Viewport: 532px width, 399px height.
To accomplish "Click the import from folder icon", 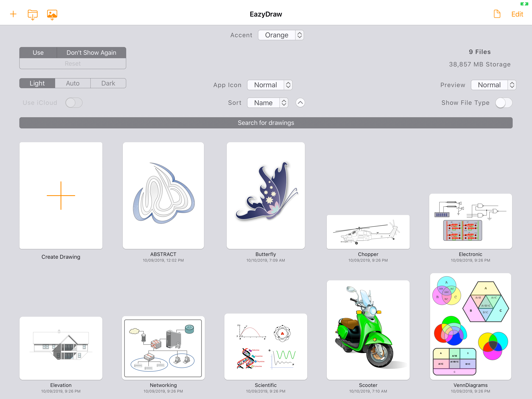I will coord(33,15).
